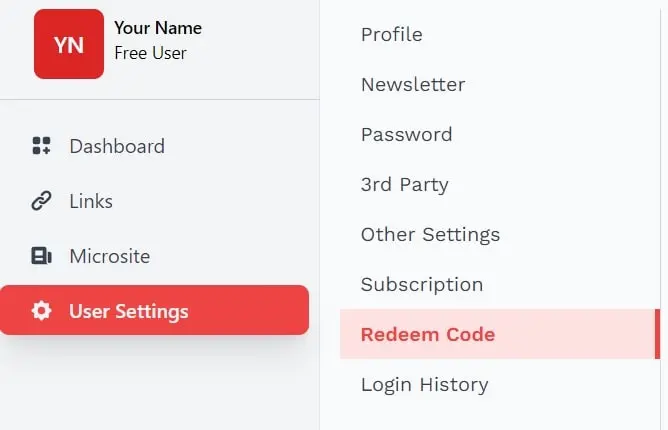Open the Microsite text label

(x=110, y=256)
